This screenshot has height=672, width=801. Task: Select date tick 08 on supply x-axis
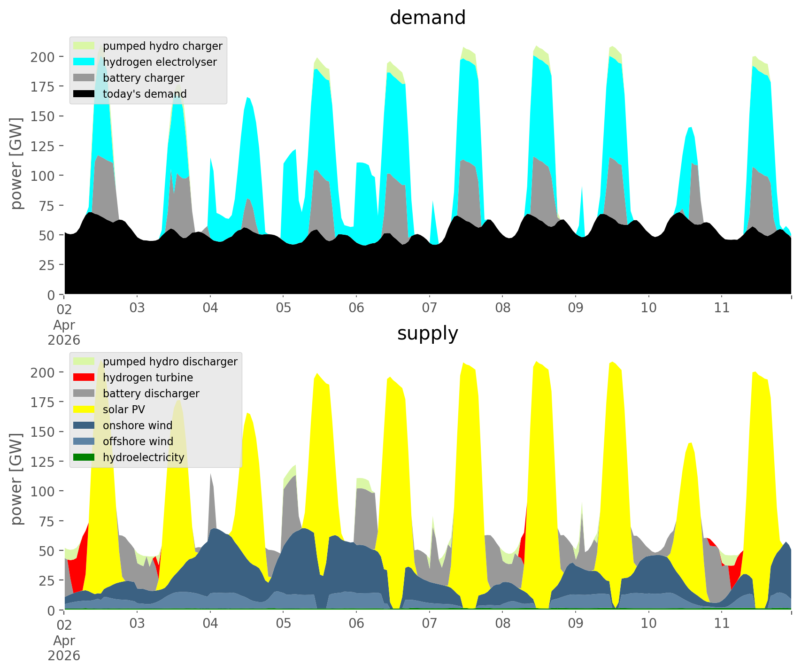click(502, 624)
